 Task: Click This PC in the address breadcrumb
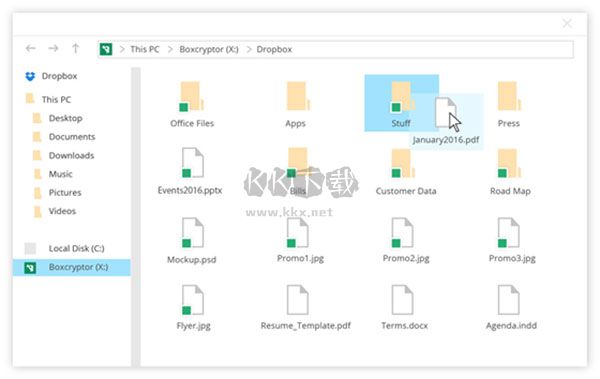pos(145,49)
